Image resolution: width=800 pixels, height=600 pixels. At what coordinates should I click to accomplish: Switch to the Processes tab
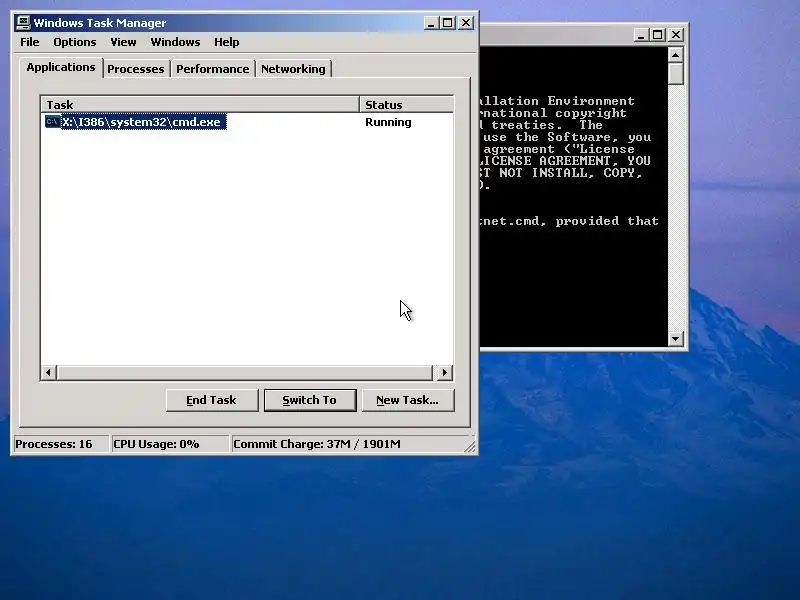(136, 69)
